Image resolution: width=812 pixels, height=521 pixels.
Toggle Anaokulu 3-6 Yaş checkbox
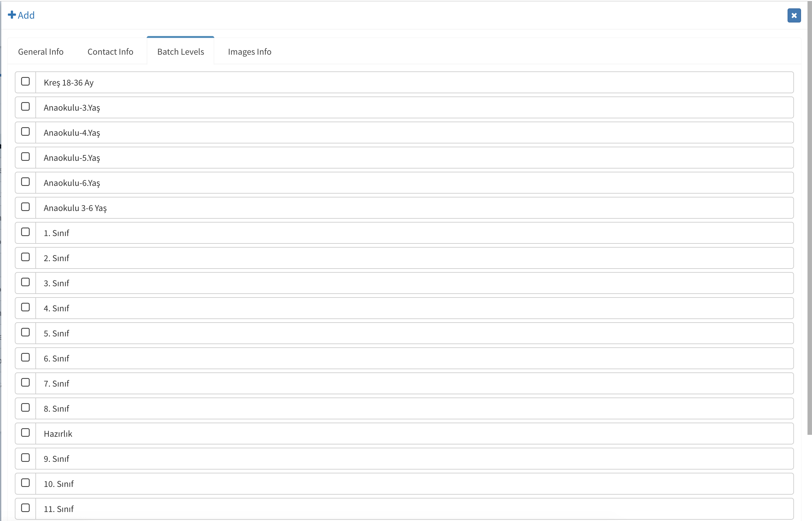pos(25,207)
